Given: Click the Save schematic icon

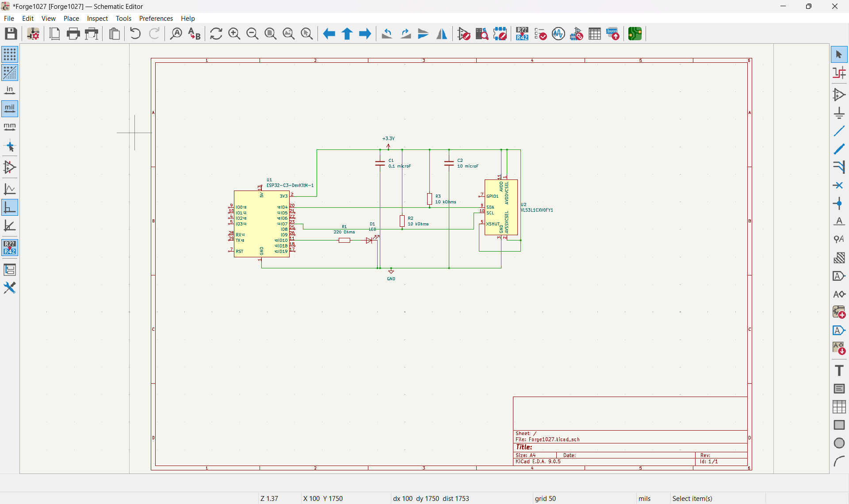Looking at the screenshot, I should pos(11,34).
